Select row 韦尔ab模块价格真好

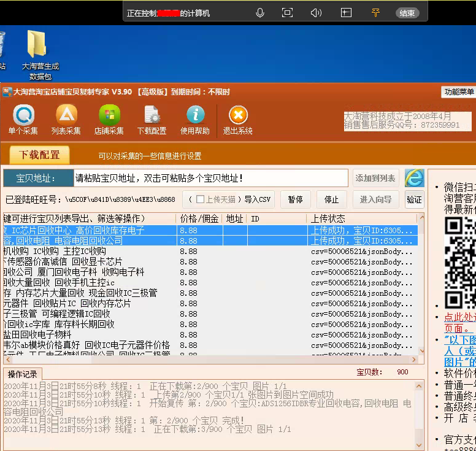pyautogui.click(x=210, y=345)
